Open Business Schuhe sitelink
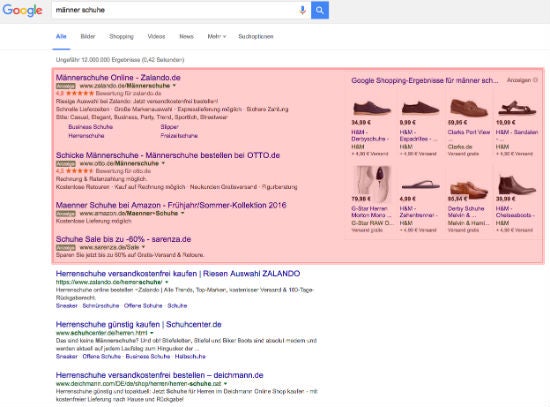This screenshot has height=407, width=550. click(90, 127)
